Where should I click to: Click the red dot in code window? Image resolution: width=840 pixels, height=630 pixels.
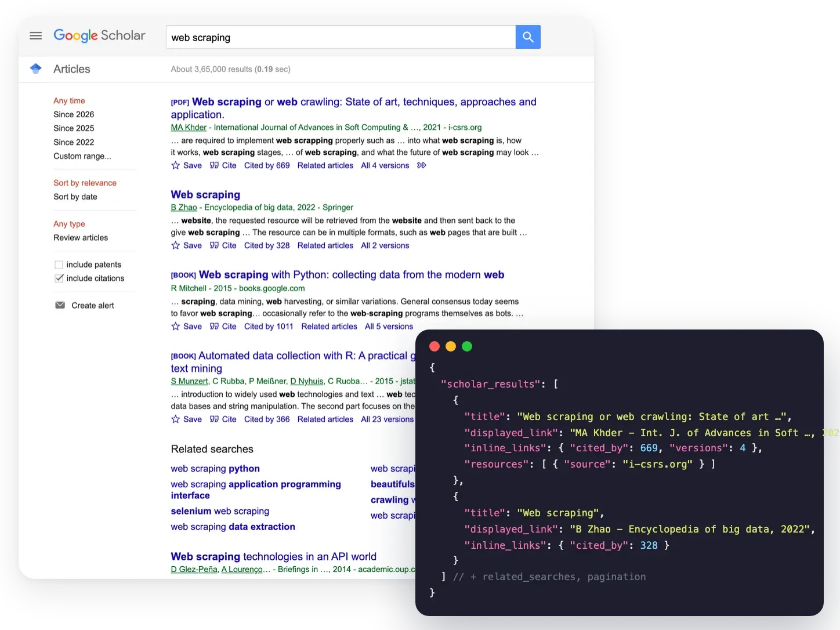click(x=435, y=346)
